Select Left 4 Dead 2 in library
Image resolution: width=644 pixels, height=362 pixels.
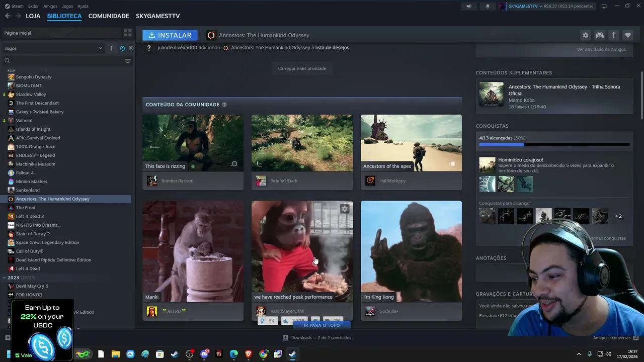[x=30, y=216]
